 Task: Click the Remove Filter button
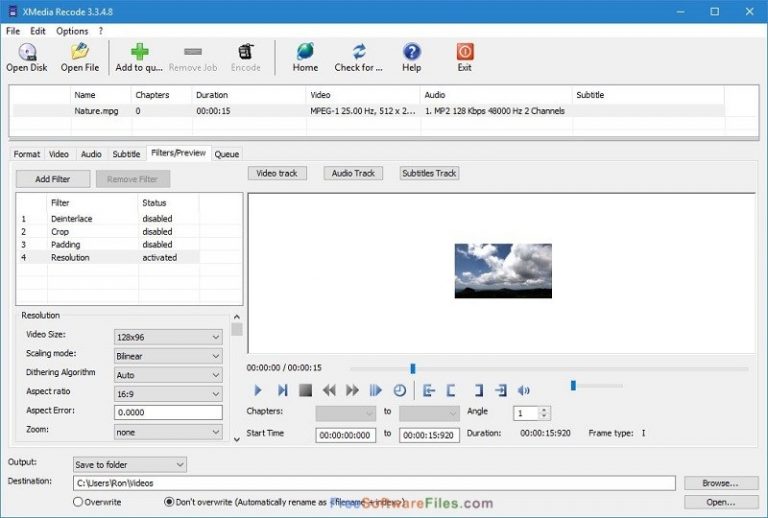[x=133, y=179]
